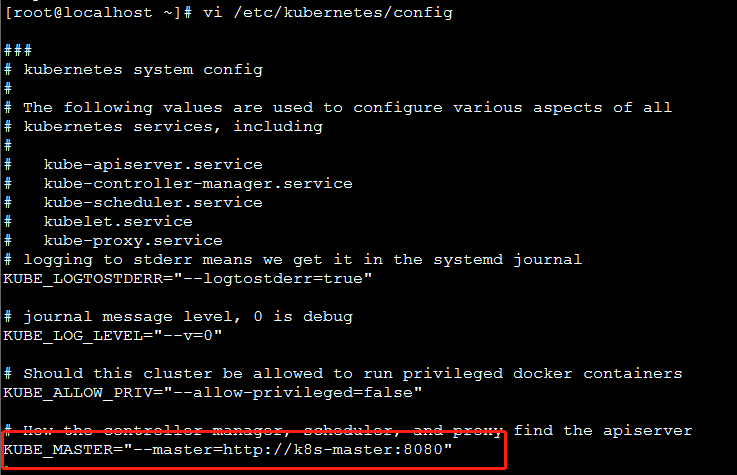
Task: Click the kube-proxy.service line
Action: (133, 240)
